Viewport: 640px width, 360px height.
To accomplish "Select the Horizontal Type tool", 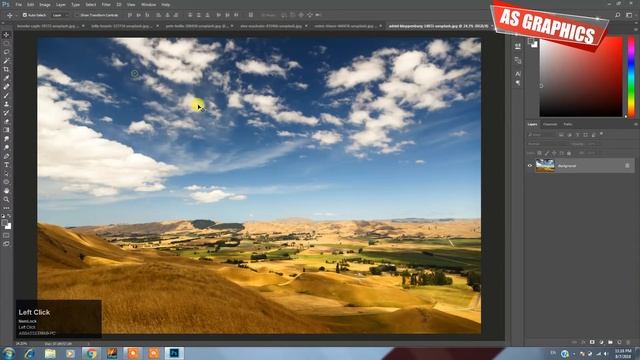I will coord(6,164).
